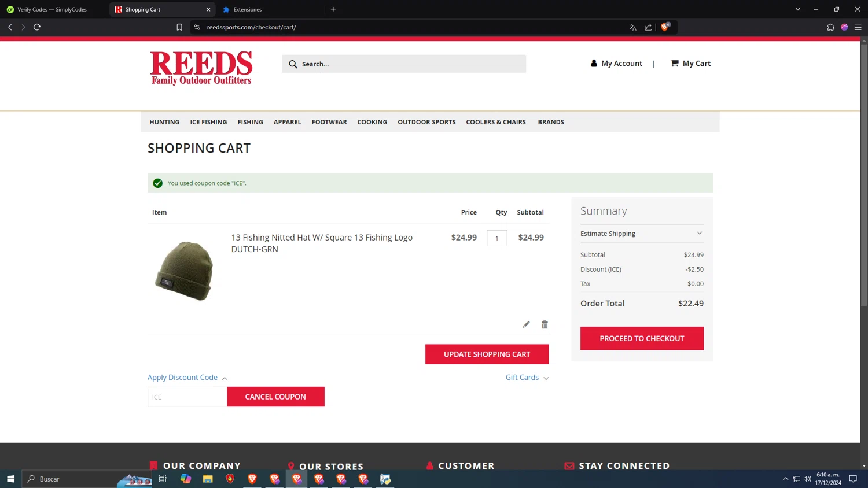The image size is (868, 488).
Task: Open File Explorer from the taskbar
Action: click(x=208, y=479)
